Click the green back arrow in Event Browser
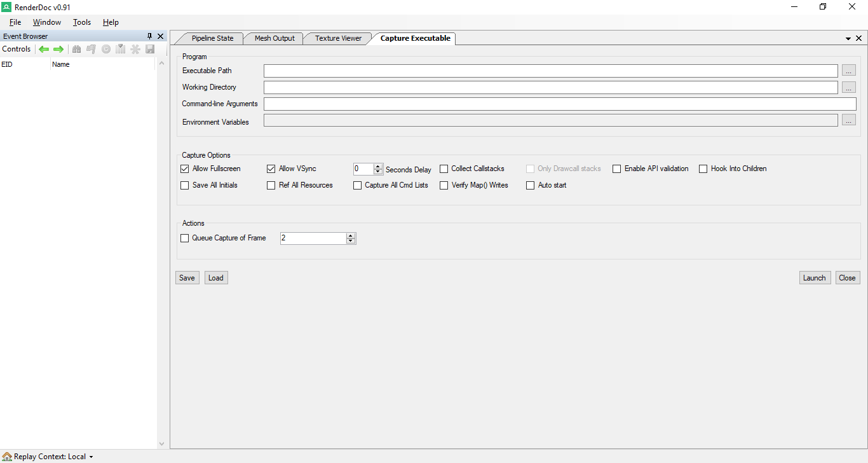This screenshot has height=463, width=868. tap(44, 49)
